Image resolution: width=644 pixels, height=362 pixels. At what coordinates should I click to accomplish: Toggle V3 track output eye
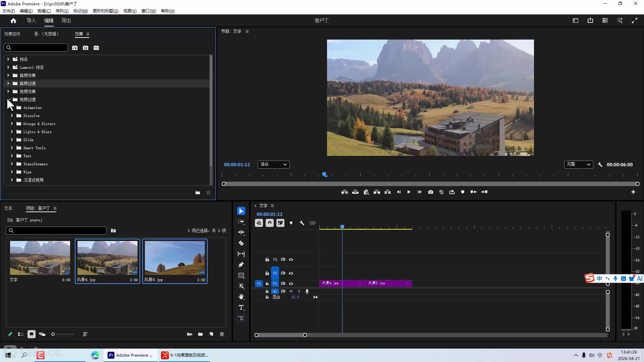pyautogui.click(x=291, y=259)
